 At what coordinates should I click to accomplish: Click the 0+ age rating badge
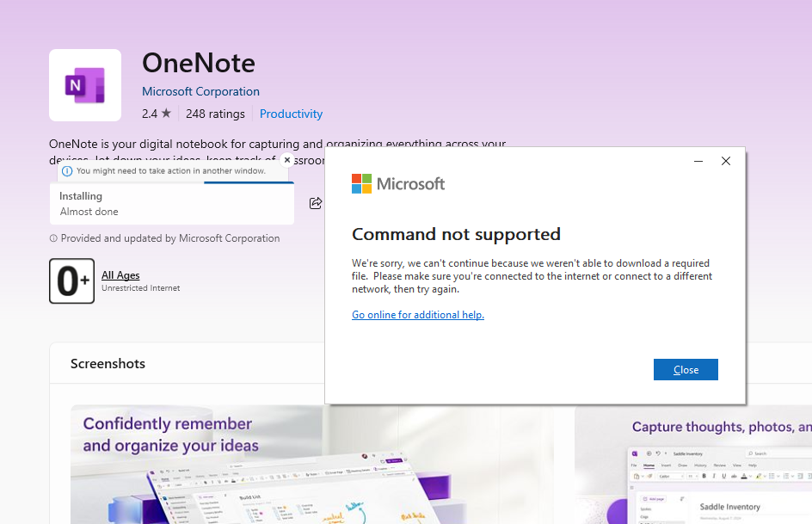tap(71, 280)
